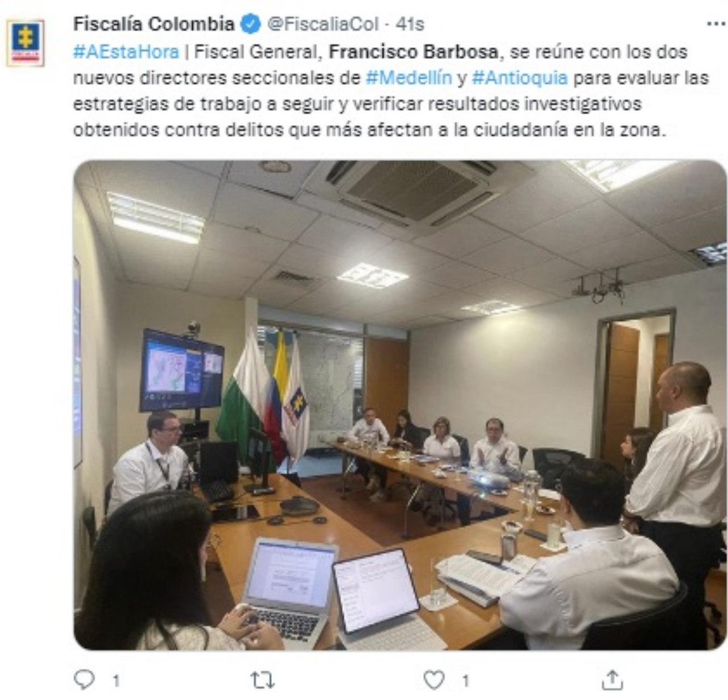Open the share upload icon
Screen dimensions: 728x700
pos(613,680)
